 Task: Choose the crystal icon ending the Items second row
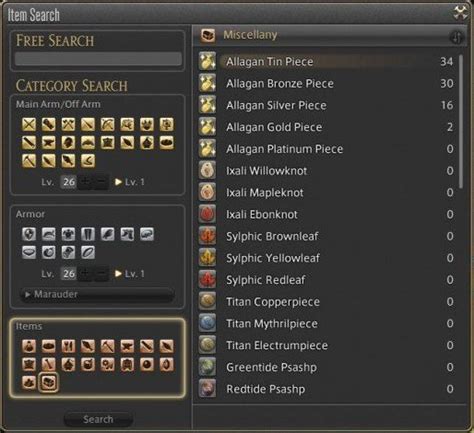pos(167,364)
